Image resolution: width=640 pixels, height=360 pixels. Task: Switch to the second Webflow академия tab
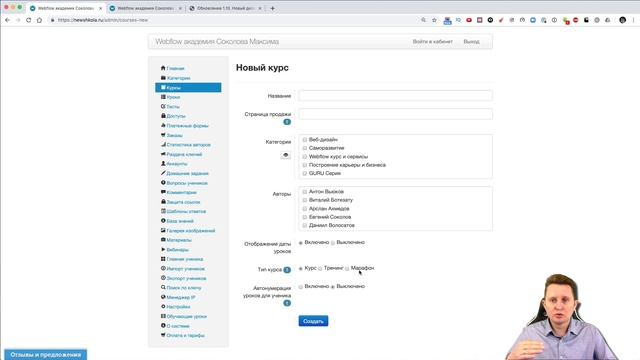tap(146, 8)
